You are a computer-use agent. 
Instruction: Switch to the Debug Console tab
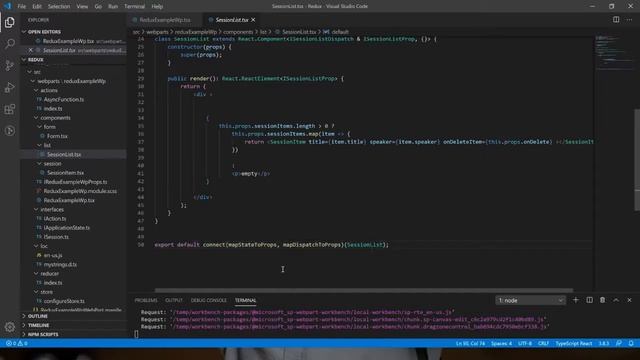pos(209,300)
